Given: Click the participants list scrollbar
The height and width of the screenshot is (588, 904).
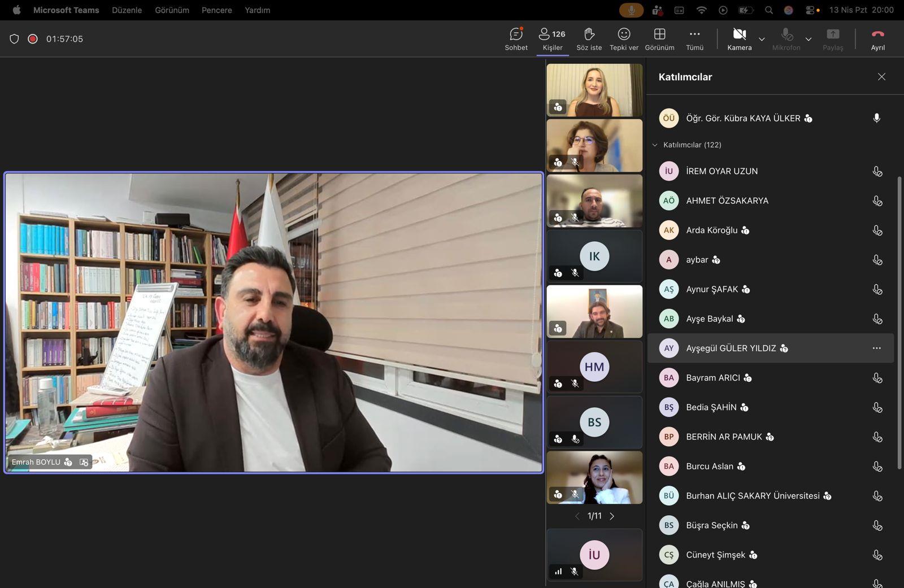Looking at the screenshot, I should pyautogui.click(x=899, y=322).
